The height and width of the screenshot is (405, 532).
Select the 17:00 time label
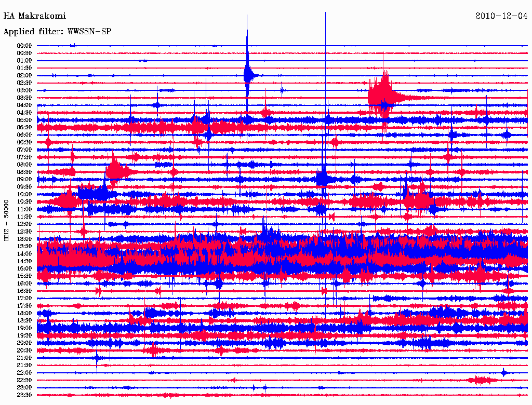pyautogui.click(x=24, y=298)
